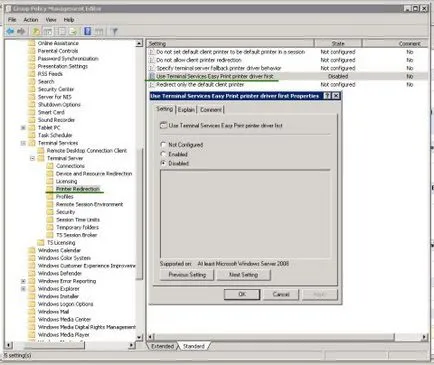Switch to the Standard view tab

pyautogui.click(x=194, y=346)
